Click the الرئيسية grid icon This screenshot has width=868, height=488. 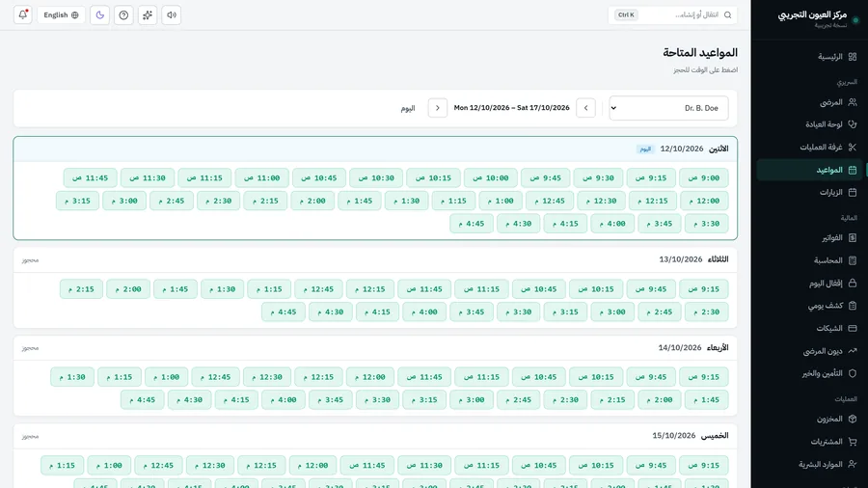pyautogui.click(x=853, y=57)
